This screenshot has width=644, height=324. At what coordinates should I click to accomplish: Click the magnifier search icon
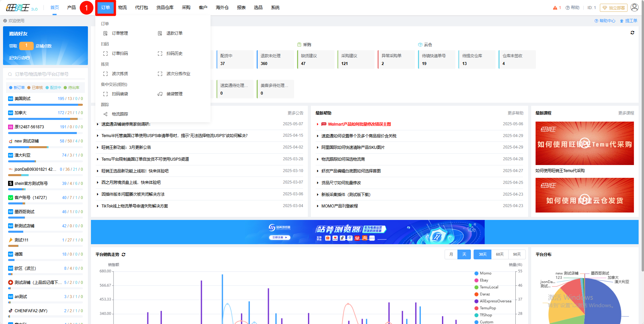pyautogui.click(x=10, y=74)
